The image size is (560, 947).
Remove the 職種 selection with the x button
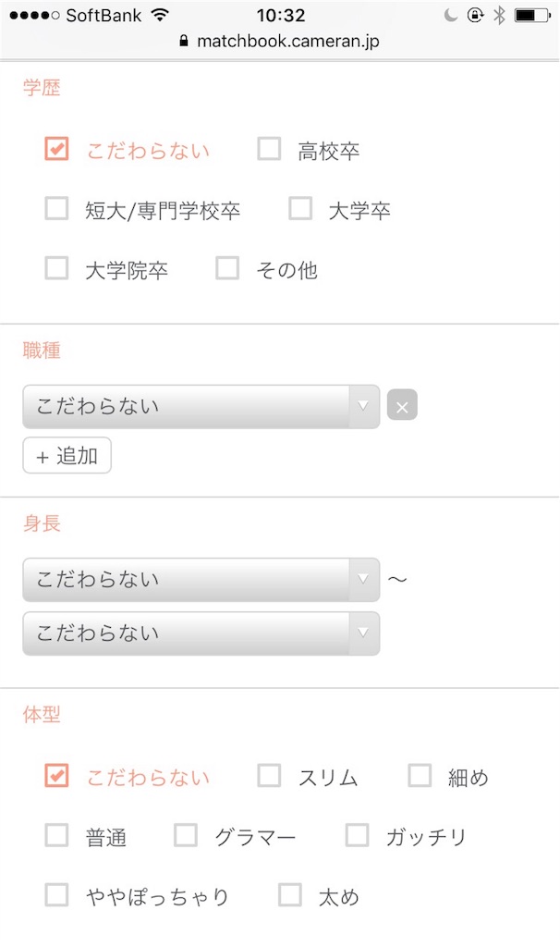[402, 405]
